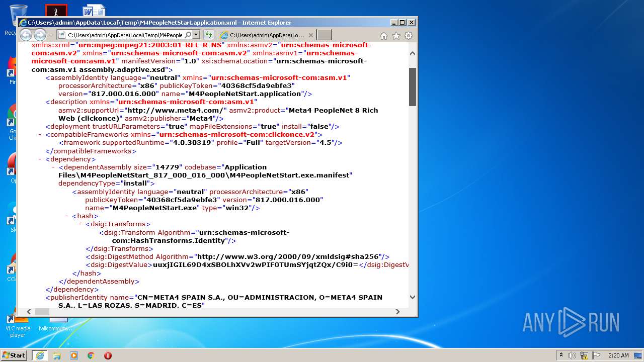Open a new blank tab

(x=325, y=35)
